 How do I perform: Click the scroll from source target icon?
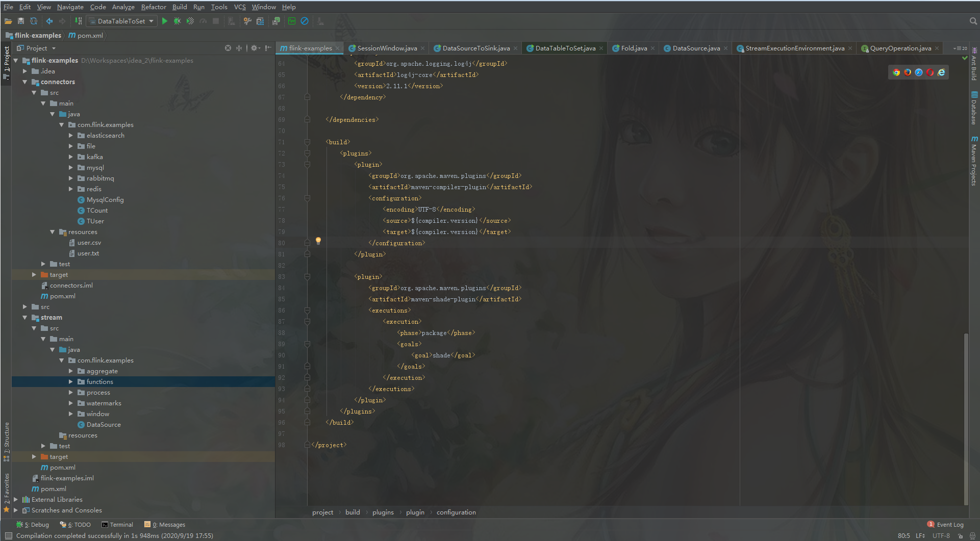pyautogui.click(x=228, y=48)
